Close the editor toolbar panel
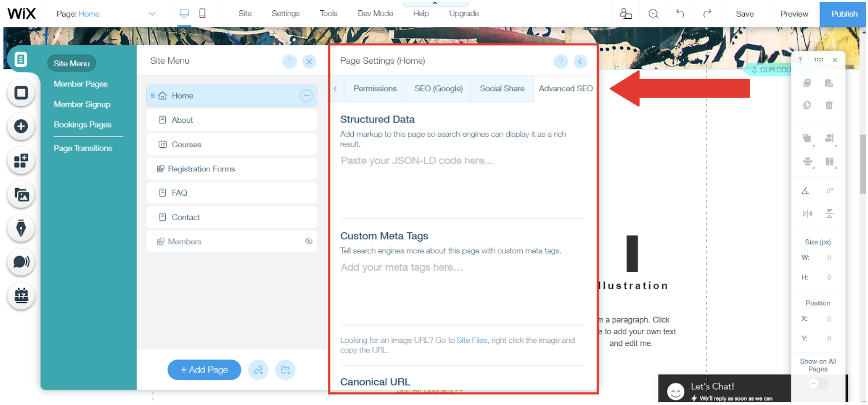 (835, 60)
